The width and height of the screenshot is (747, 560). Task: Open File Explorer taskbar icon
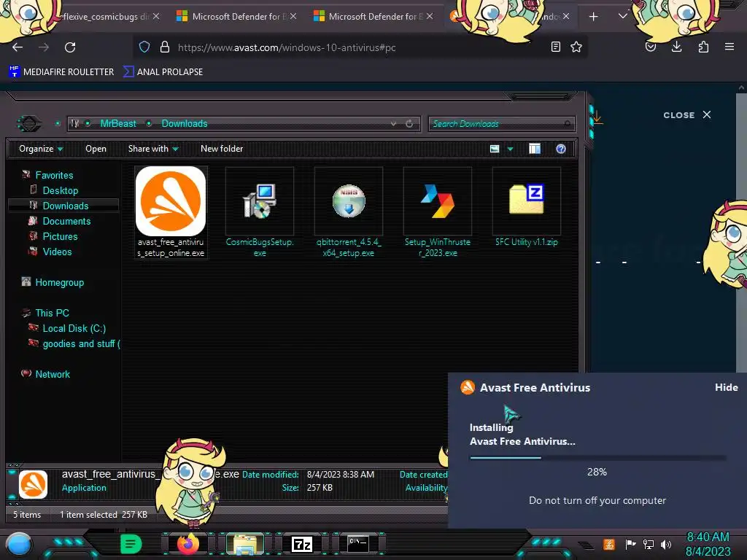pyautogui.click(x=245, y=544)
